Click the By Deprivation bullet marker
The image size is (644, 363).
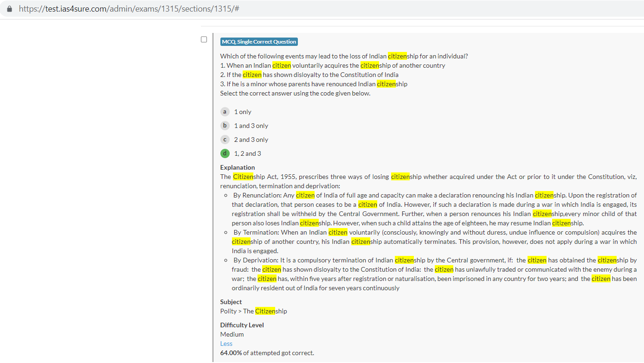[x=225, y=261]
